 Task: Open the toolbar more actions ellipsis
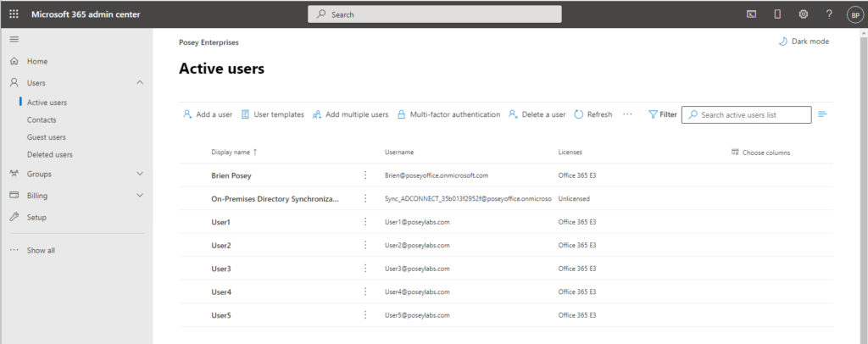pyautogui.click(x=627, y=114)
